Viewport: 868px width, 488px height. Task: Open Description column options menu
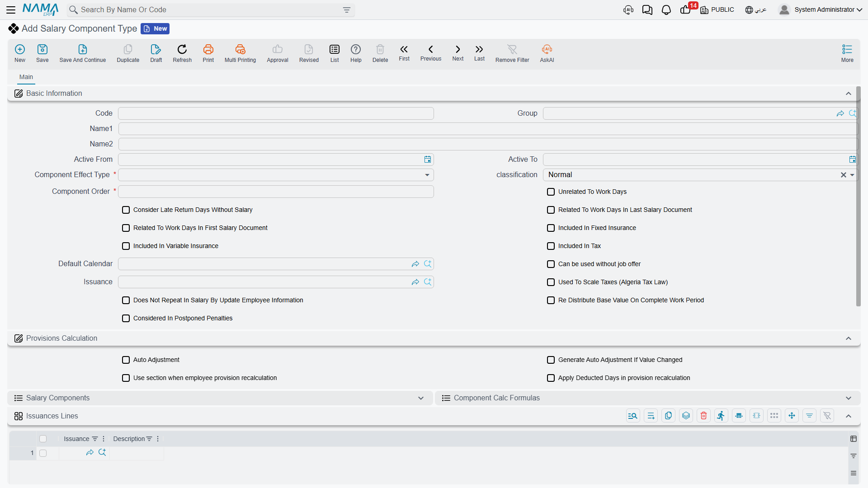pos(158,439)
